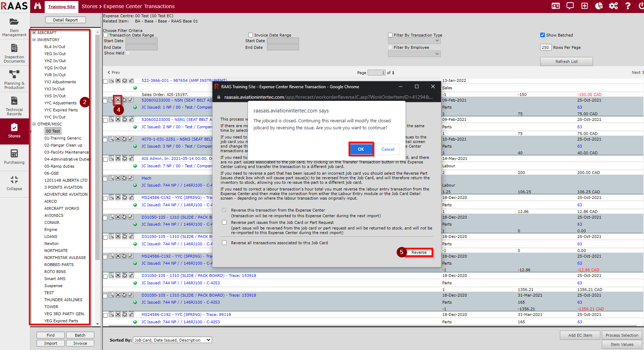Click the Detail Report button
644x350 pixels.
click(x=65, y=20)
